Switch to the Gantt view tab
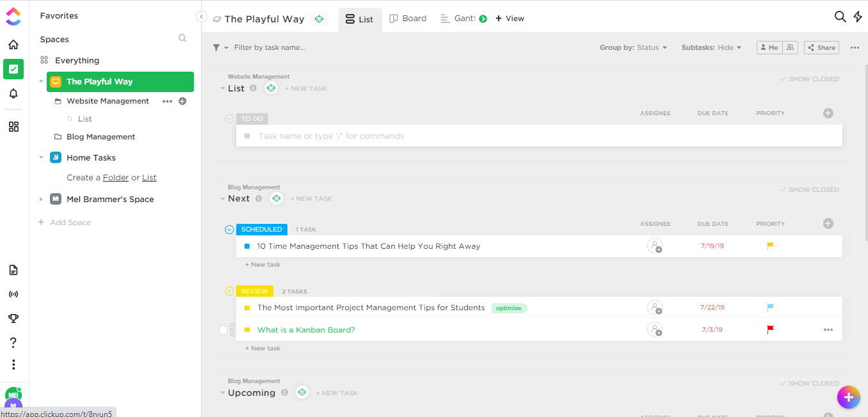 pyautogui.click(x=458, y=19)
